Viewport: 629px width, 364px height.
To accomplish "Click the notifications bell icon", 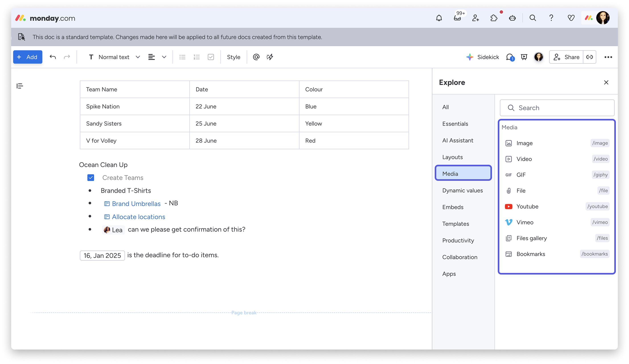I will (439, 18).
